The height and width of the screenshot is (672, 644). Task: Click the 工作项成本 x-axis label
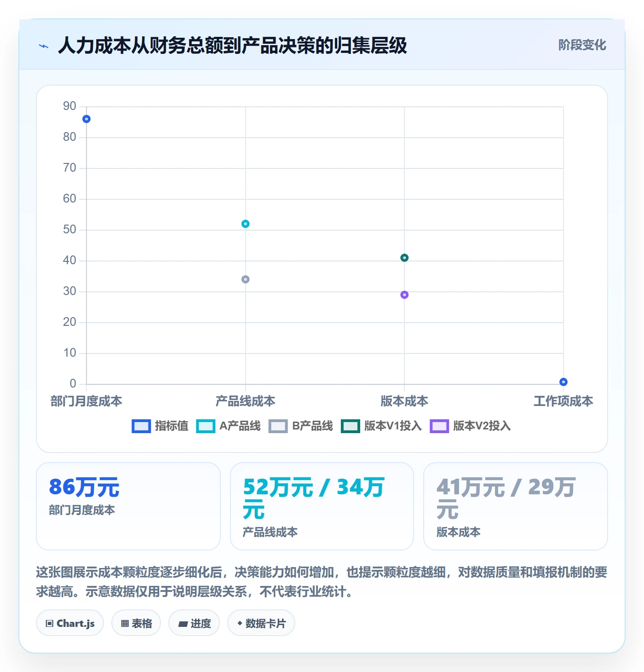[x=563, y=401]
